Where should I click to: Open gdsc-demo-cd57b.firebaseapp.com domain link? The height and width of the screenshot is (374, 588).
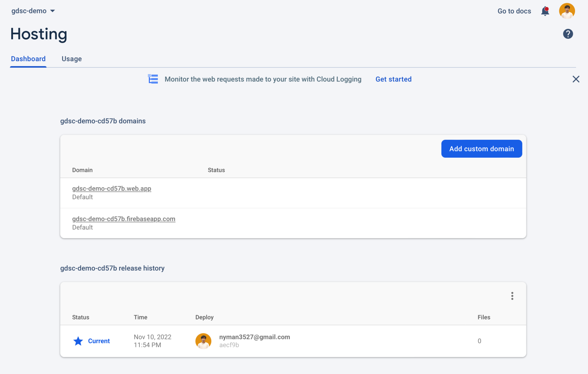(124, 219)
